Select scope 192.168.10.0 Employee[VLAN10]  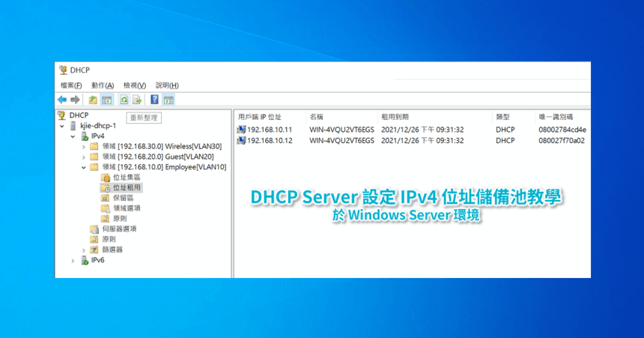click(x=164, y=166)
